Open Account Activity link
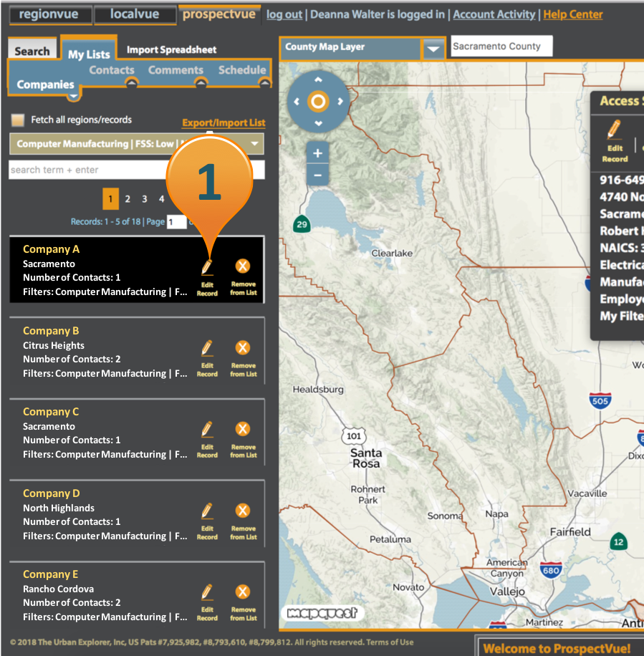 (494, 14)
